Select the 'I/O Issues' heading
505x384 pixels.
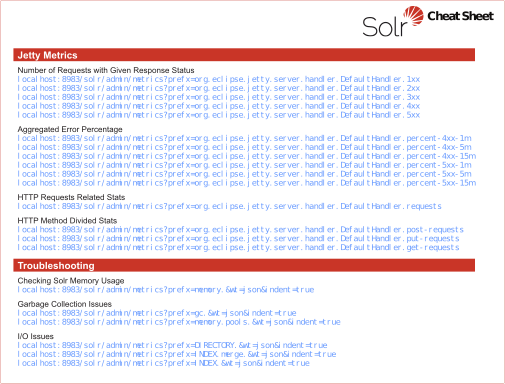coord(36,336)
